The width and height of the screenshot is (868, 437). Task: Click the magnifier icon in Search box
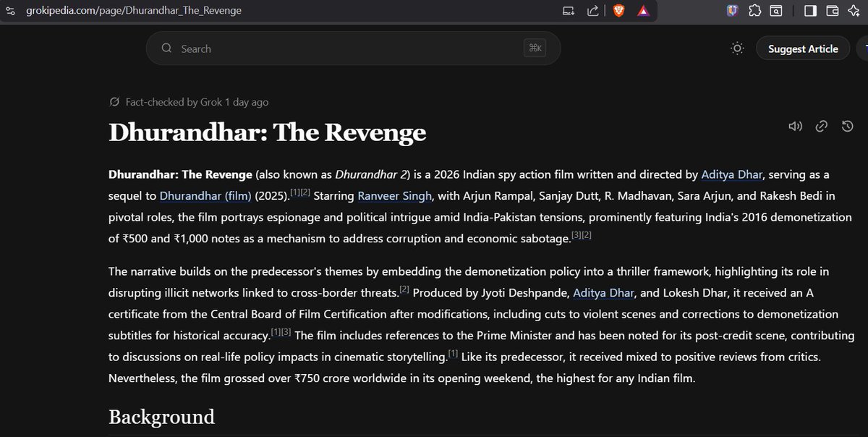167,48
